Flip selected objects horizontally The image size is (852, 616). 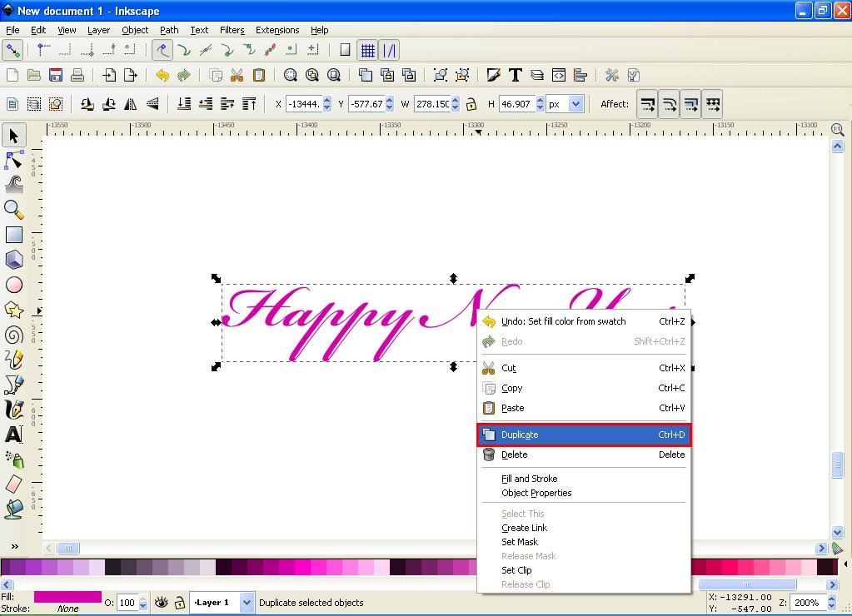131,104
